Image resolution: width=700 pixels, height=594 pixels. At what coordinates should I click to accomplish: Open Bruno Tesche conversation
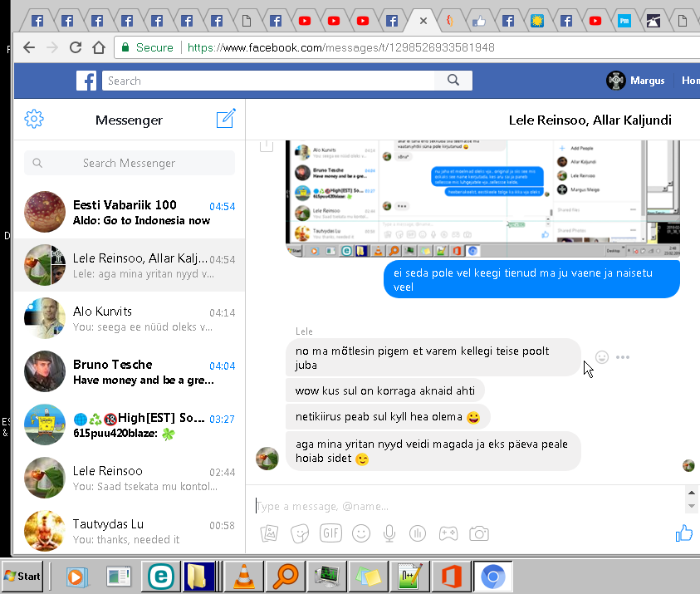point(130,371)
